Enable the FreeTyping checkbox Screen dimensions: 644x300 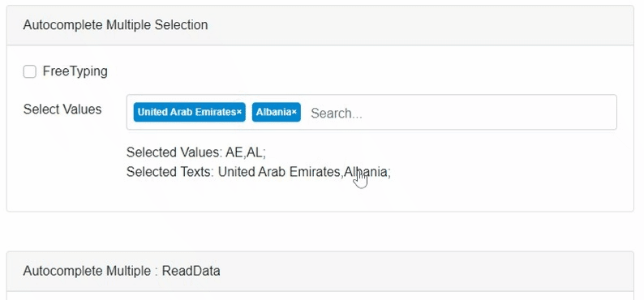[x=29, y=72]
